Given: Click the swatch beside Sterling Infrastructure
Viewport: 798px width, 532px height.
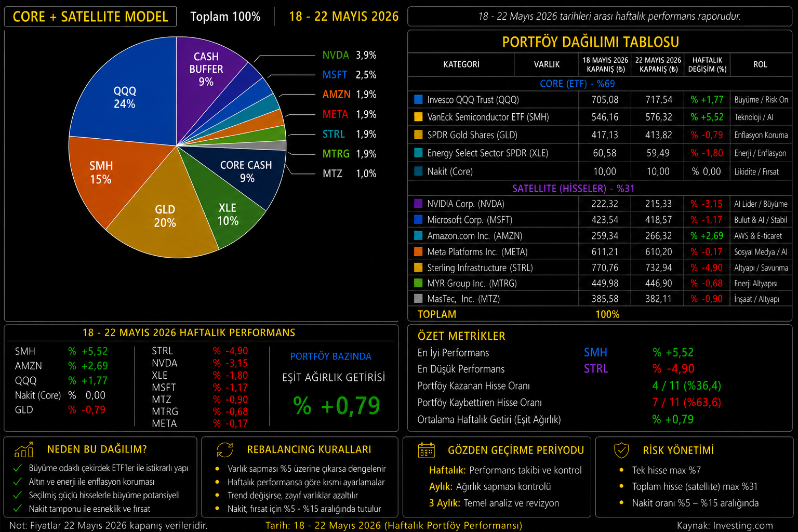Looking at the screenshot, I should pyautogui.click(x=418, y=268).
